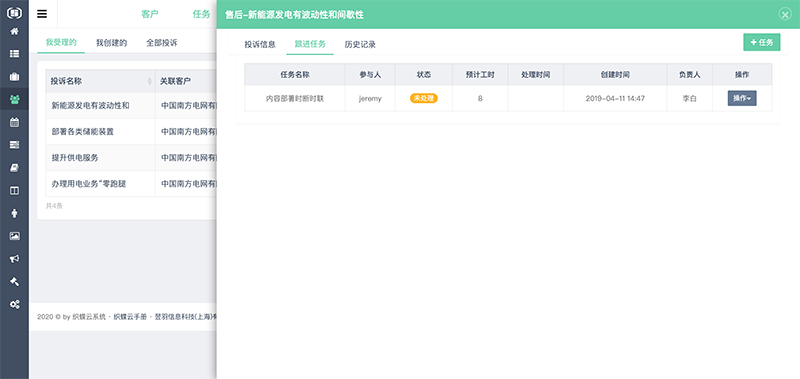Open the columns layout icon in the sidebar
This screenshot has width=800, height=379.
click(14, 190)
